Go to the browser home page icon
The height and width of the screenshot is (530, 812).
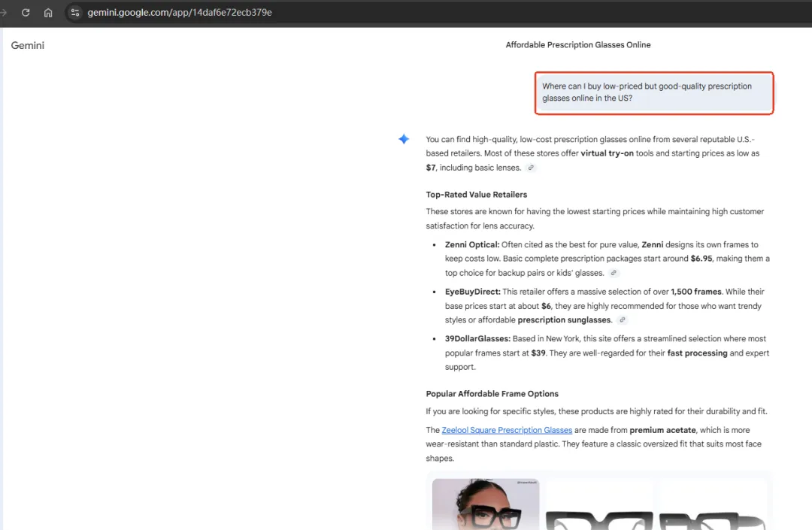point(48,13)
